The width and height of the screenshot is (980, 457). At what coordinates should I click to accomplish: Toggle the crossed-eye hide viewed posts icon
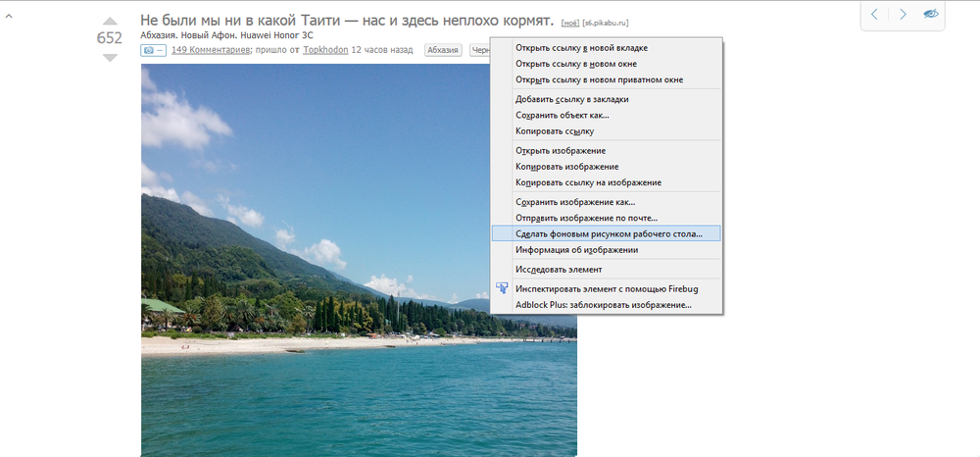930,14
